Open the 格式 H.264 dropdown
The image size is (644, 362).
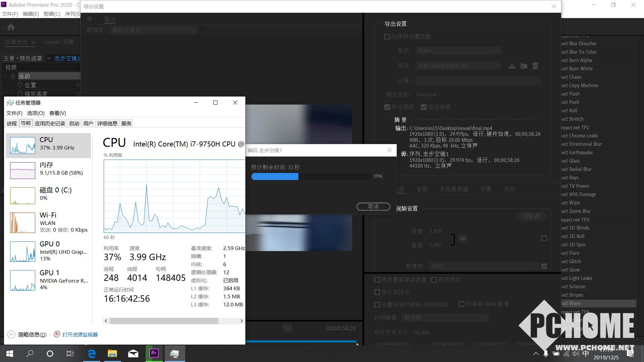(458, 50)
